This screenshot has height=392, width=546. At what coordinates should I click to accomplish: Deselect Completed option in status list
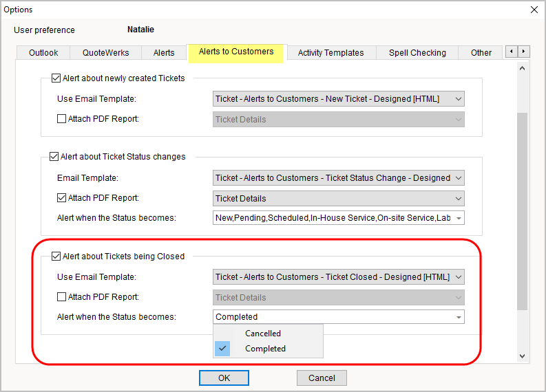(265, 349)
